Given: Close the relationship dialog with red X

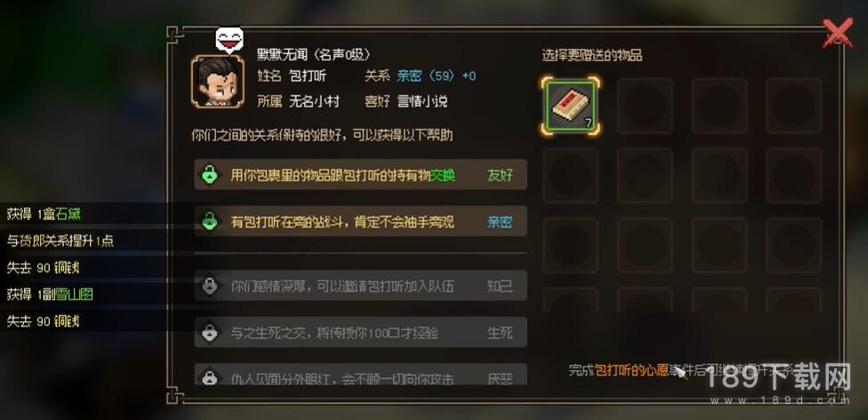Looking at the screenshot, I should point(837,33).
